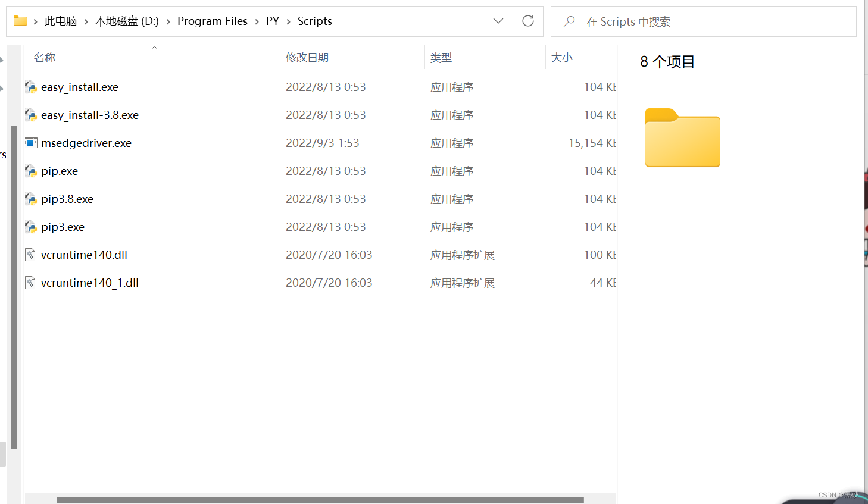Click date of vcruntime140_1.dll row
Screen dimensions: 868x504
(329, 283)
